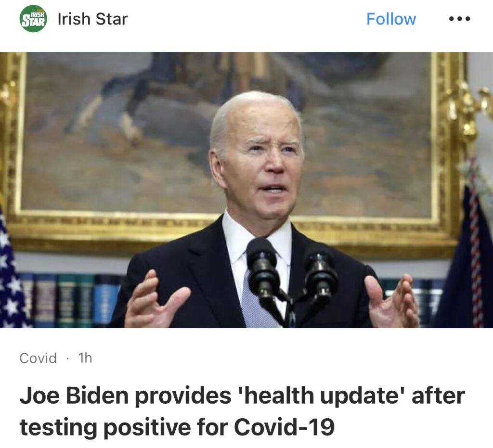The height and width of the screenshot is (448, 493).
Task: Follow the Irish Star publisher
Action: tap(391, 19)
